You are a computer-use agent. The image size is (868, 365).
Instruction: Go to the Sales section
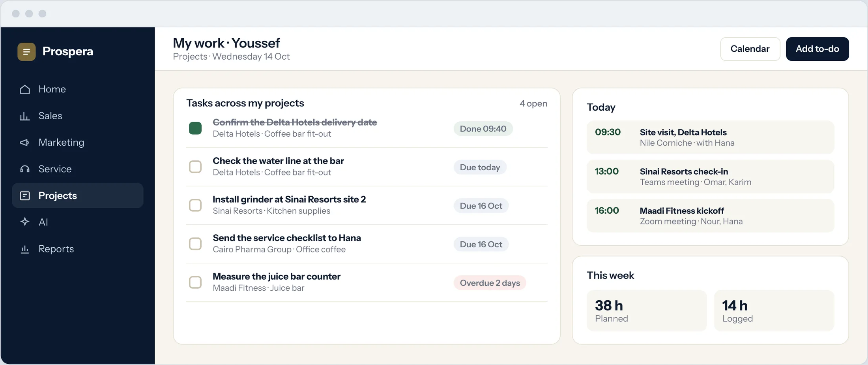point(78,116)
